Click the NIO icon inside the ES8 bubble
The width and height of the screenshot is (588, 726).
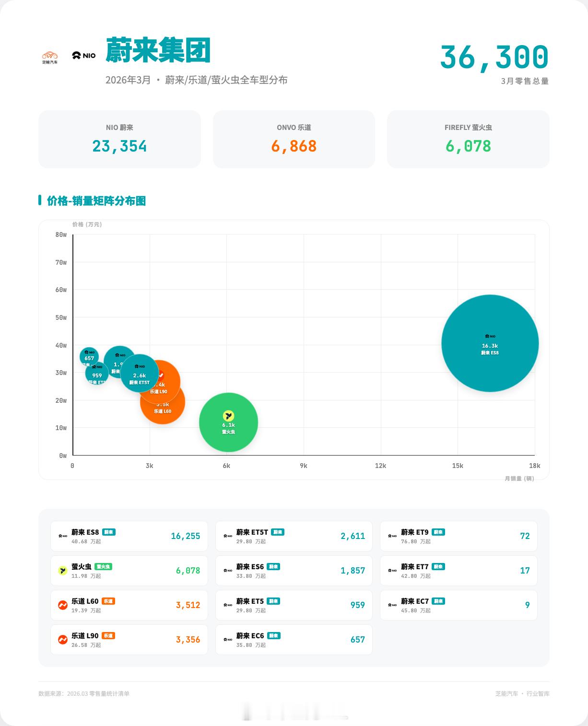[489, 336]
